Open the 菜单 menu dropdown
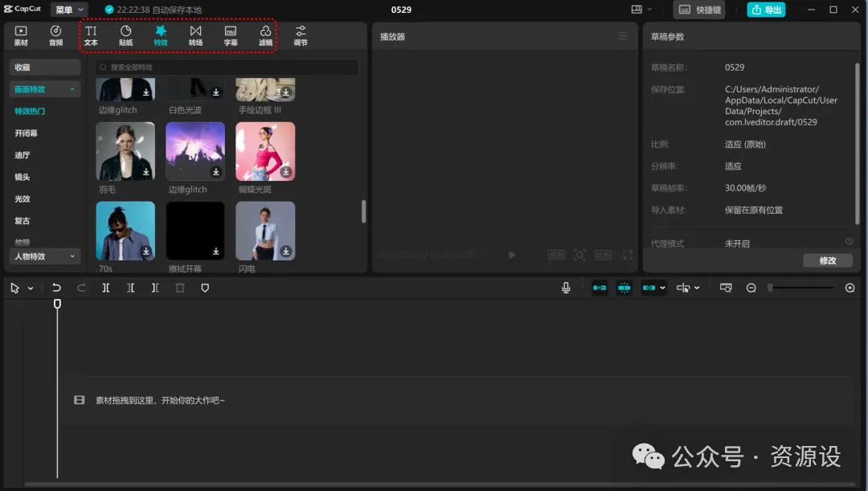 pyautogui.click(x=69, y=10)
